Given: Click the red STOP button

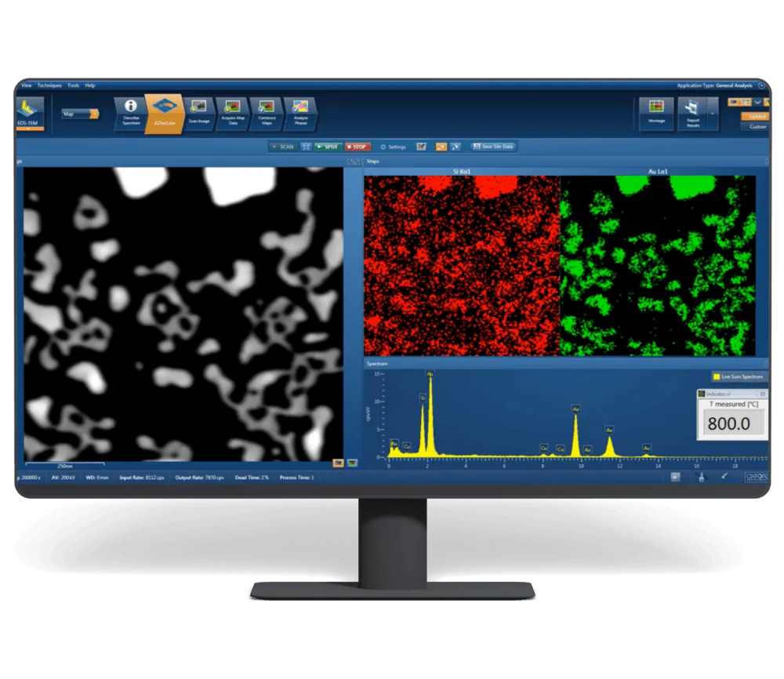Looking at the screenshot, I should pyautogui.click(x=358, y=147).
